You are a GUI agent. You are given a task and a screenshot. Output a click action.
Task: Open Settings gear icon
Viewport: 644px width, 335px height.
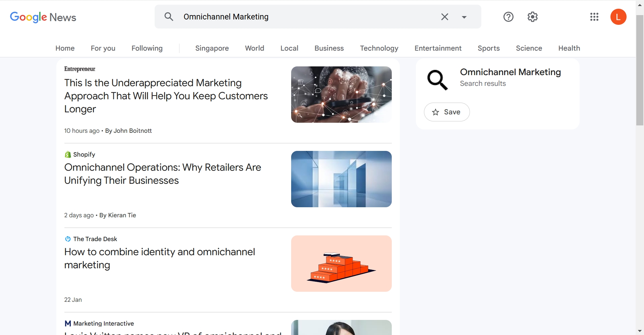click(532, 17)
